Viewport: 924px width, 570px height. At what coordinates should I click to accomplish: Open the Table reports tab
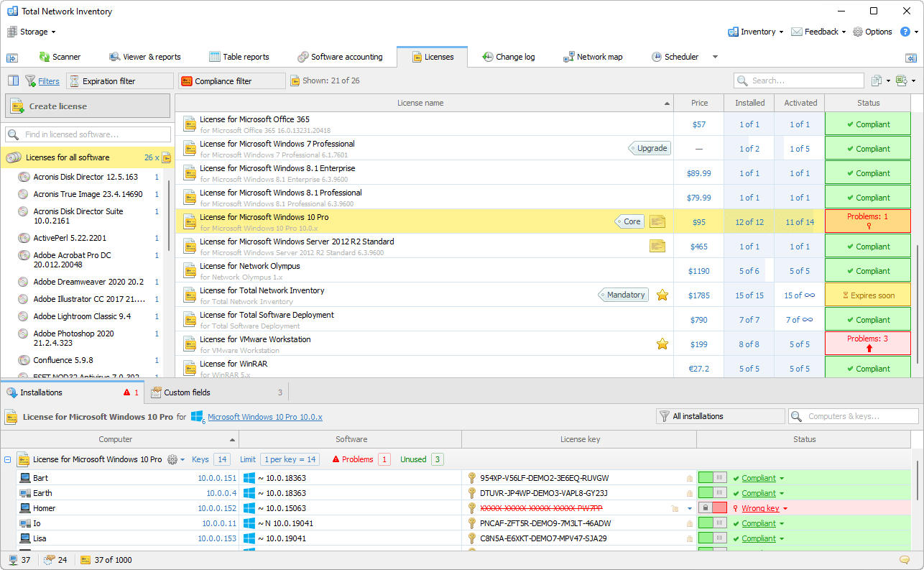239,57
